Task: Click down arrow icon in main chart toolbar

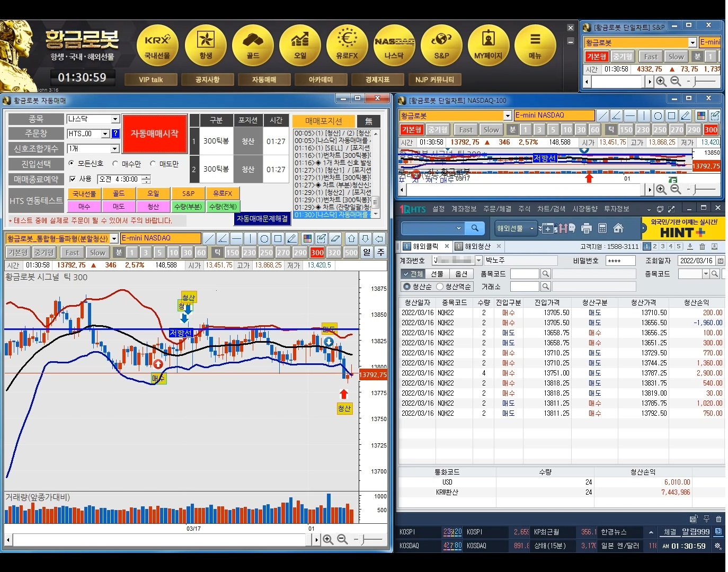Action: point(365,238)
